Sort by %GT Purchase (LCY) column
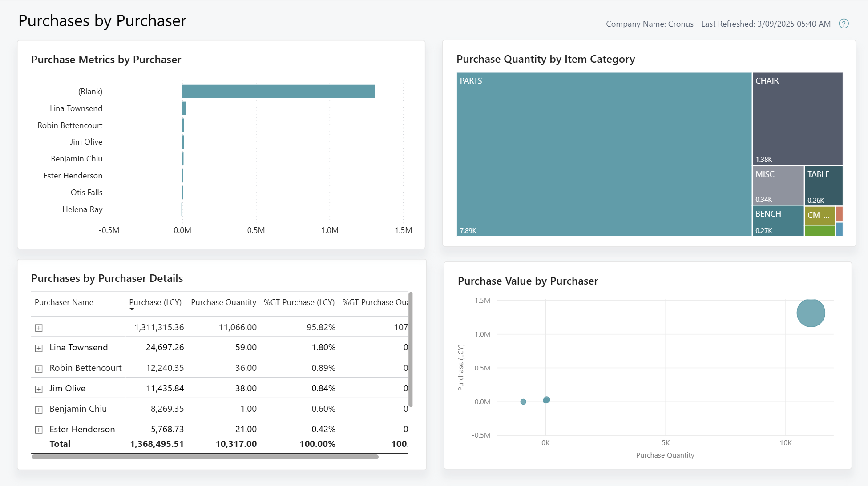Viewport: 868px width, 486px height. click(299, 302)
